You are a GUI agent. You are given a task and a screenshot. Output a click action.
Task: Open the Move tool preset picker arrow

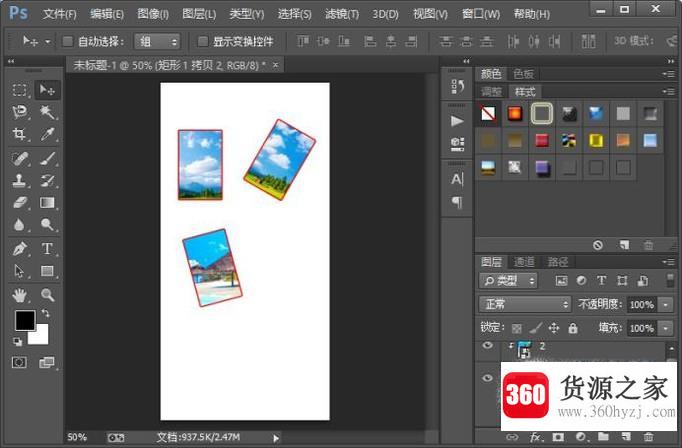tap(48, 42)
